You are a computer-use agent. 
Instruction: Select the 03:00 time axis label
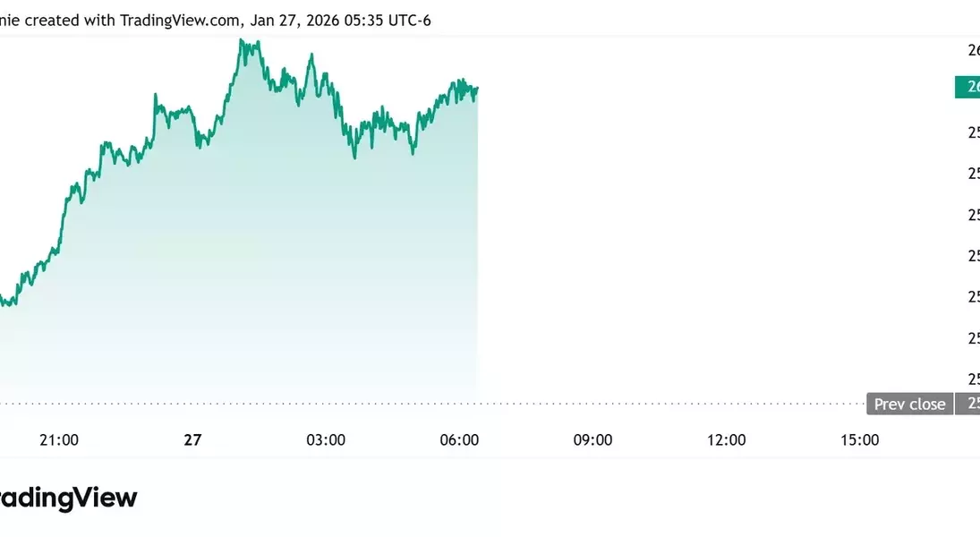(x=326, y=439)
